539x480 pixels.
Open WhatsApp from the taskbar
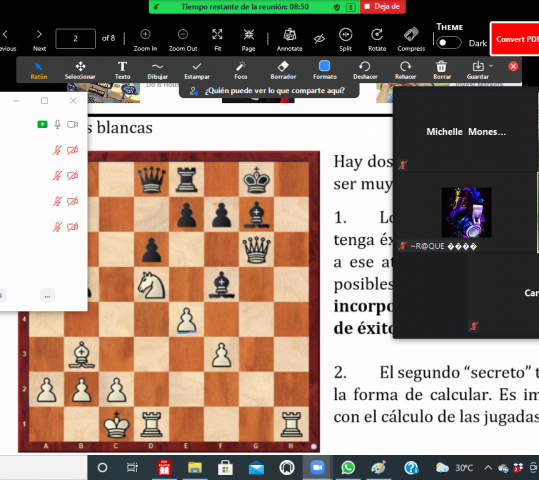click(348, 468)
